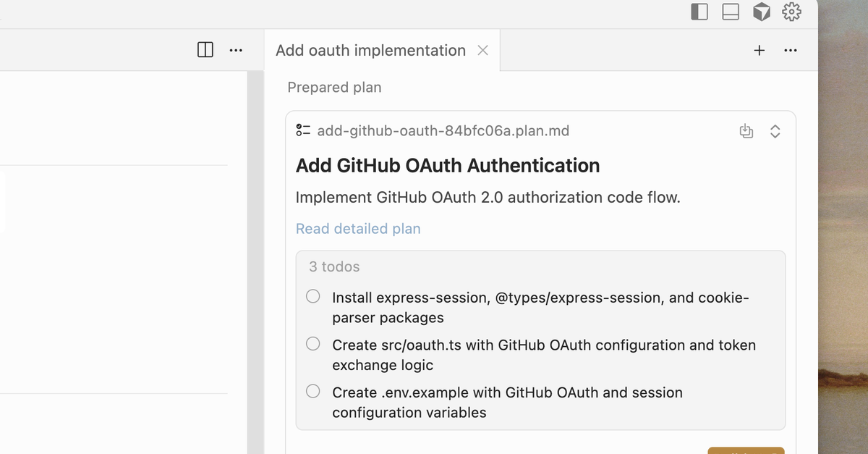
Task: Check the create src/oauth.ts todo
Action: (x=313, y=344)
